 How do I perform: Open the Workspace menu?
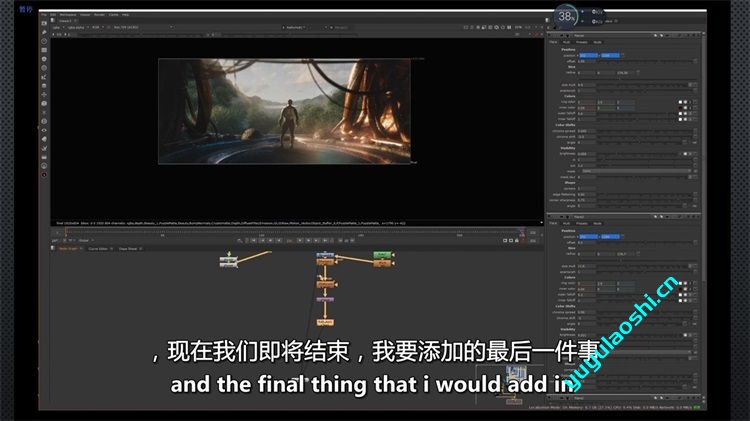pyautogui.click(x=68, y=15)
